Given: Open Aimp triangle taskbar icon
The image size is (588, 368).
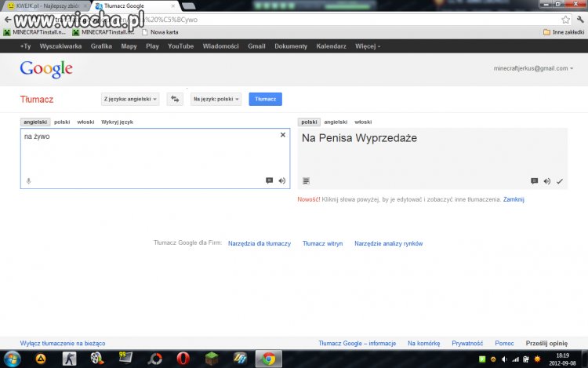Looking at the screenshot, I should [41, 359].
